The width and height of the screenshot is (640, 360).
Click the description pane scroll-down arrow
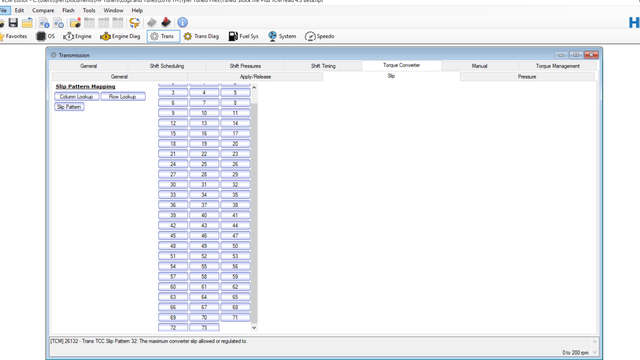point(595,352)
